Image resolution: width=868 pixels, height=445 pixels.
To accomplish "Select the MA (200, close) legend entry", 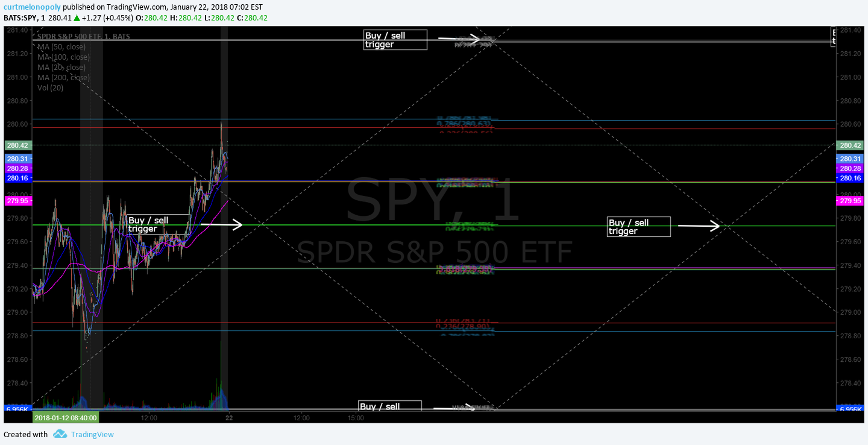I will [x=63, y=77].
